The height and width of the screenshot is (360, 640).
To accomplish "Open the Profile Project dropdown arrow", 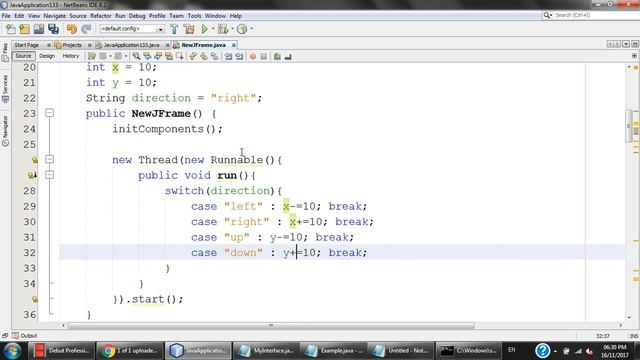I will click(251, 29).
